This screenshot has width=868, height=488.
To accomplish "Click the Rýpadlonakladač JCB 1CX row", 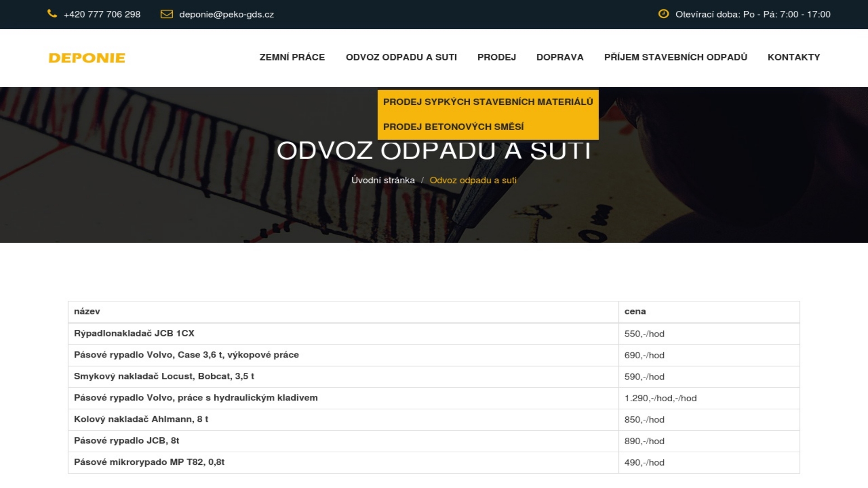I will 134,333.
